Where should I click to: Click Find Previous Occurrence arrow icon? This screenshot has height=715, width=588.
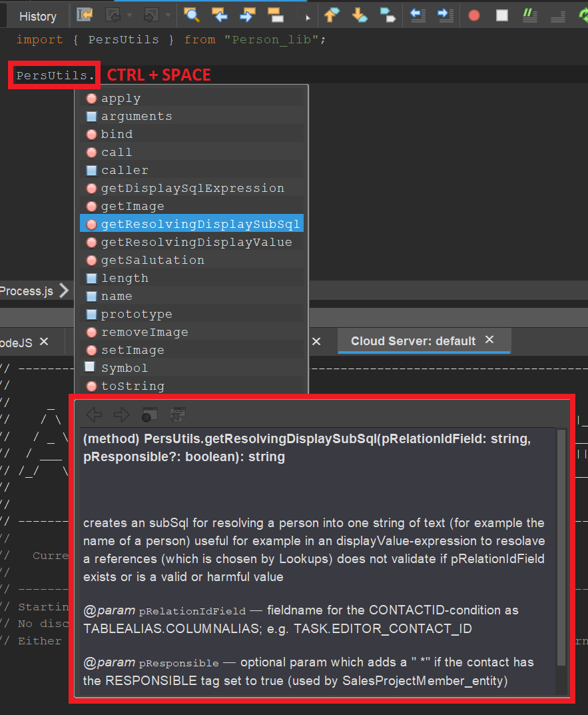(x=219, y=15)
